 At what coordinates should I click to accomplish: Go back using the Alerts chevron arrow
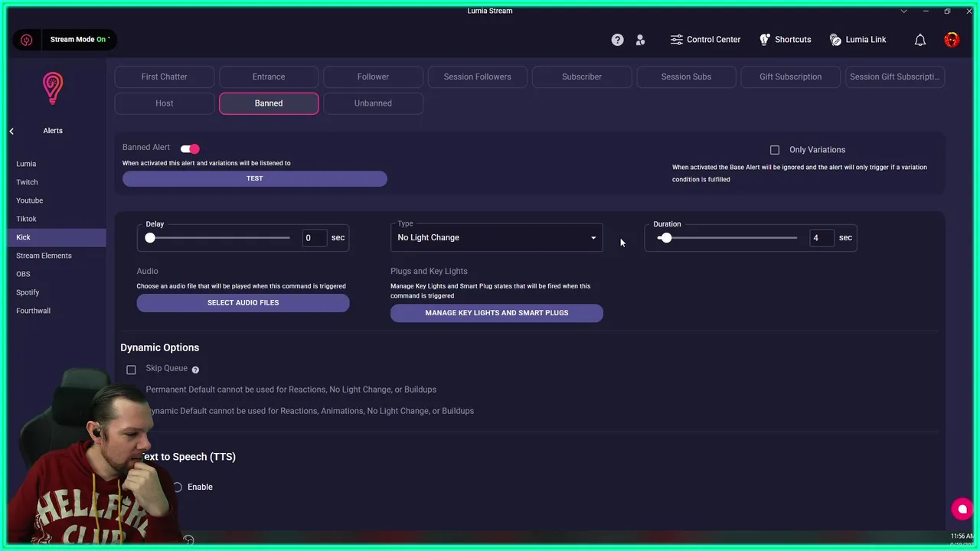[11, 131]
